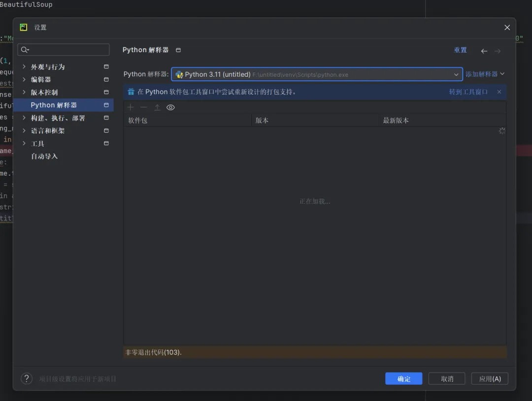Click the gift icon in the banner
The height and width of the screenshot is (401, 532).
(131, 92)
